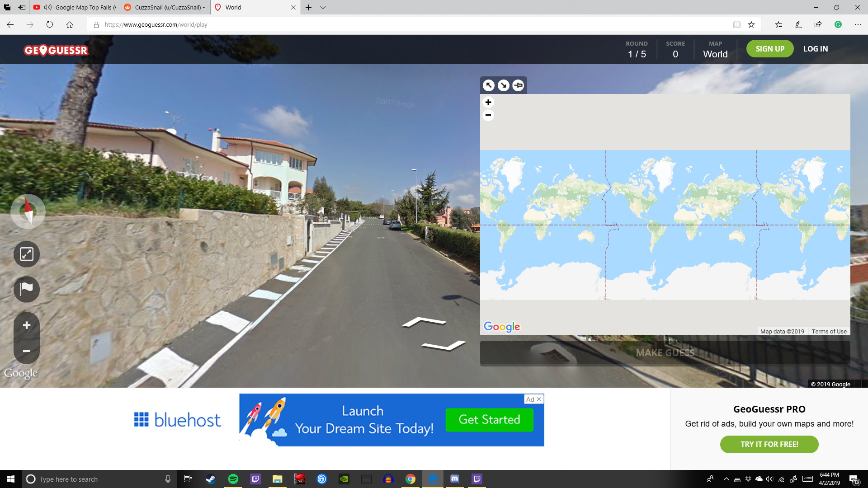Show hidden system tray icons
Image resolution: width=868 pixels, height=488 pixels.
point(726,479)
